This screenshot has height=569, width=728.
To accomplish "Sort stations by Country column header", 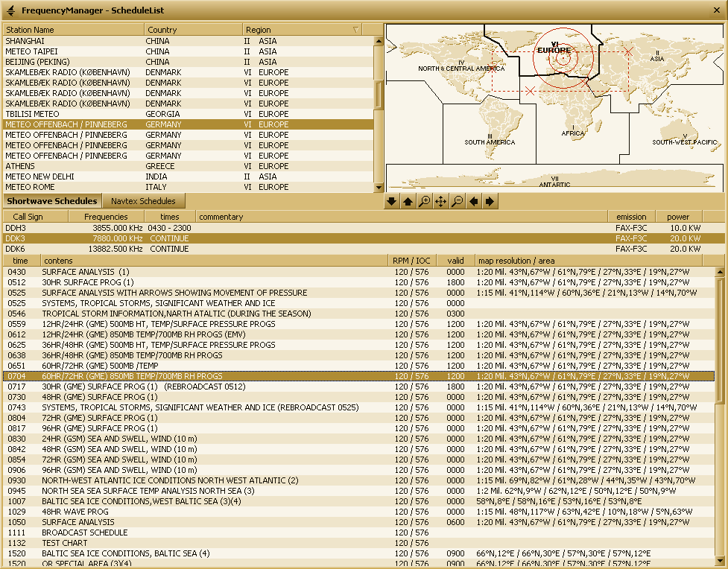I will (192, 30).
